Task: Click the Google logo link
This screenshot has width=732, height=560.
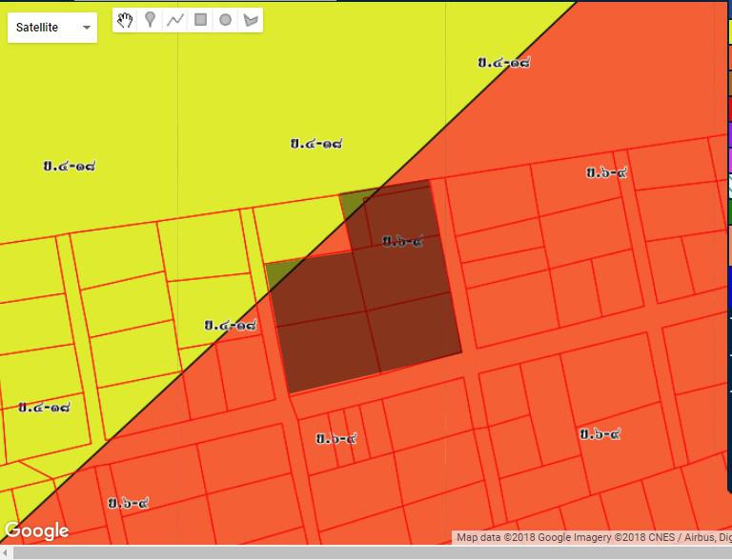Action: (37, 530)
